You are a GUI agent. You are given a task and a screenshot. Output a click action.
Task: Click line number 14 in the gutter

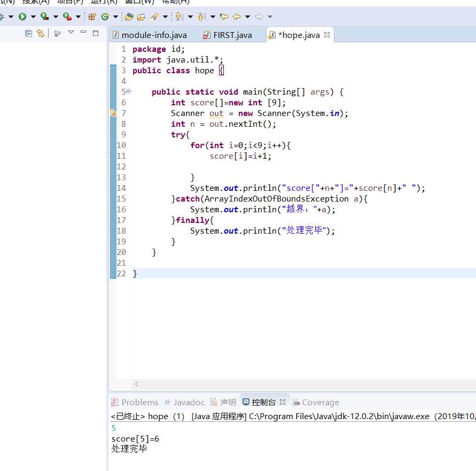[x=121, y=188]
